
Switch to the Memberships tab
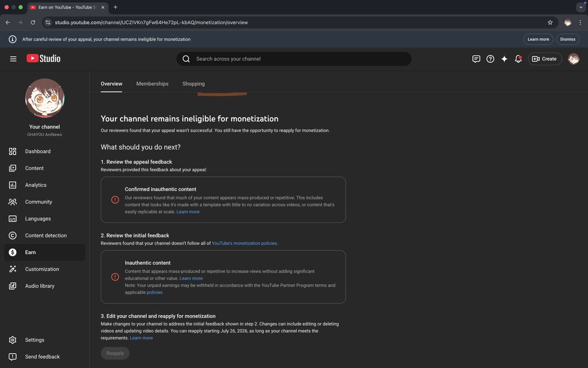pyautogui.click(x=152, y=84)
